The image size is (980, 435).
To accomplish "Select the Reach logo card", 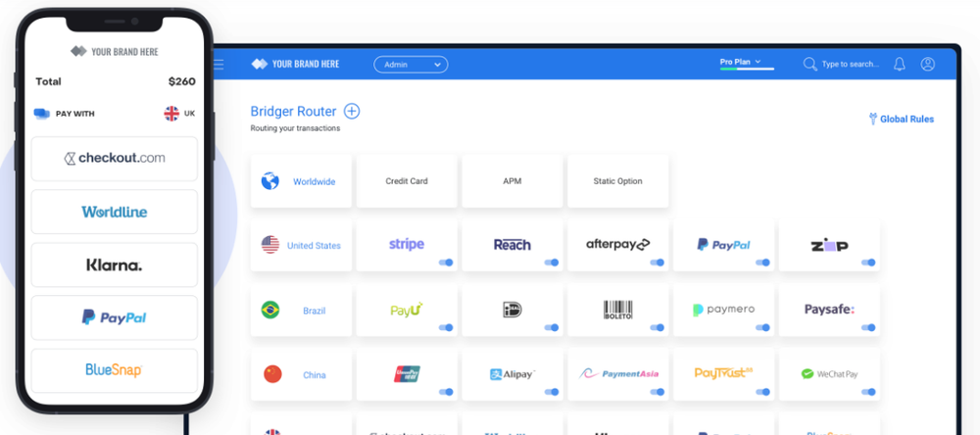I will 513,244.
